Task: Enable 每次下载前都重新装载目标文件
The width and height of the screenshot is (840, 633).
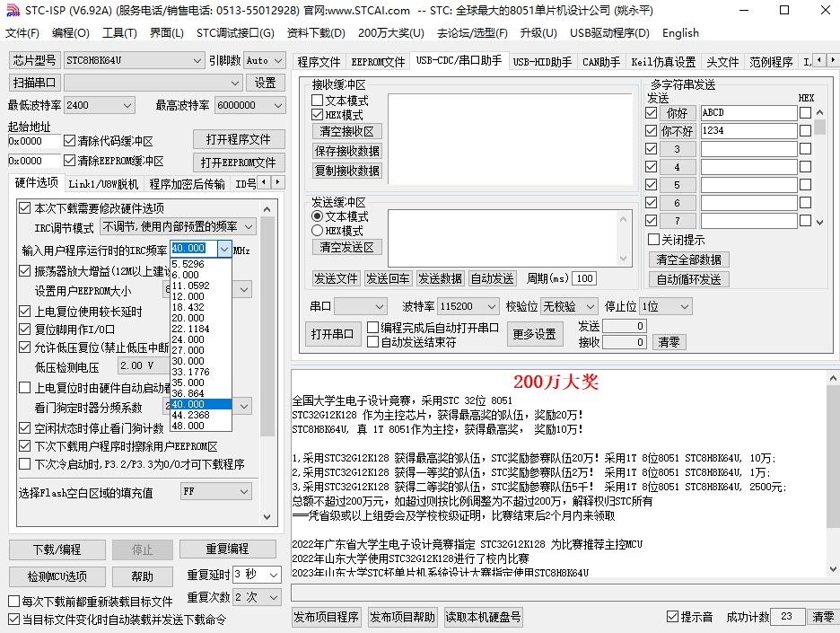Action: coord(14,602)
